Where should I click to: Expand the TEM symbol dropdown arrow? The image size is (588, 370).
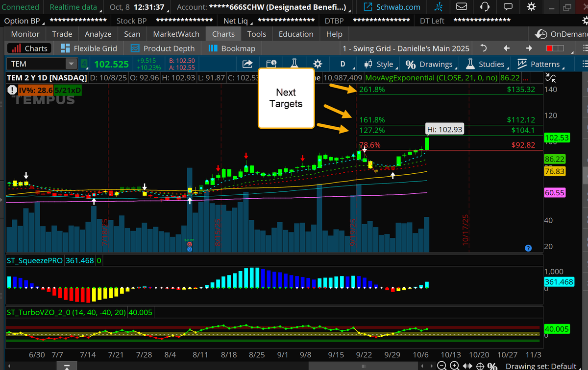[x=72, y=64]
